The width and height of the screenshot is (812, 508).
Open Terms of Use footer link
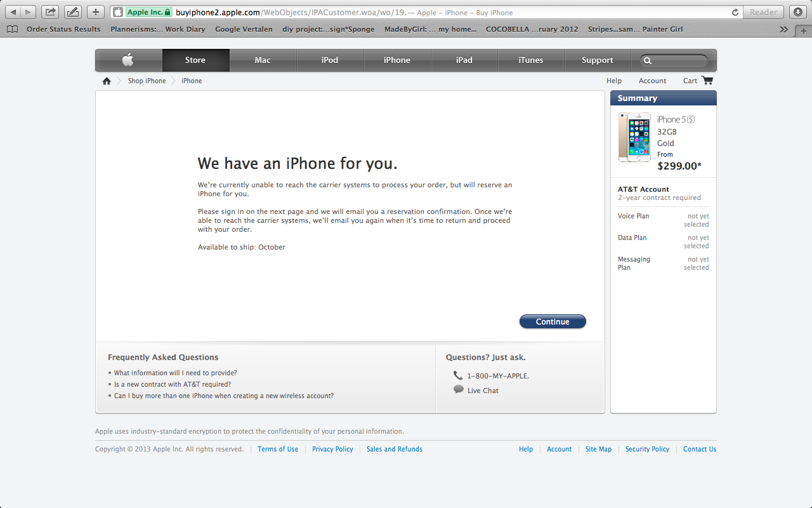coord(278,449)
